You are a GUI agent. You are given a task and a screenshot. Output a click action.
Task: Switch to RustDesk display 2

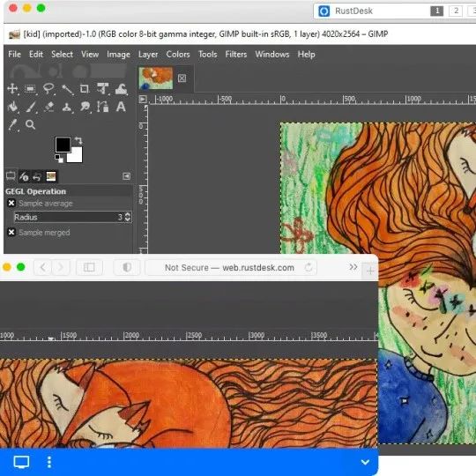[x=456, y=11]
